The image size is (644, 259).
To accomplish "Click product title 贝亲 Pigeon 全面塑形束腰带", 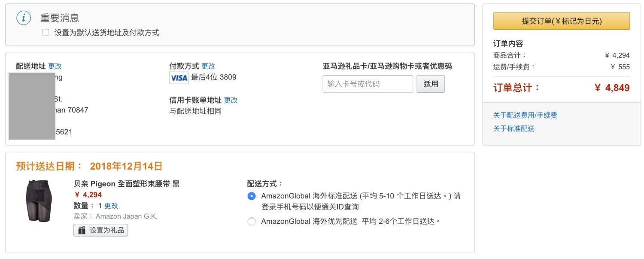I will [x=127, y=184].
